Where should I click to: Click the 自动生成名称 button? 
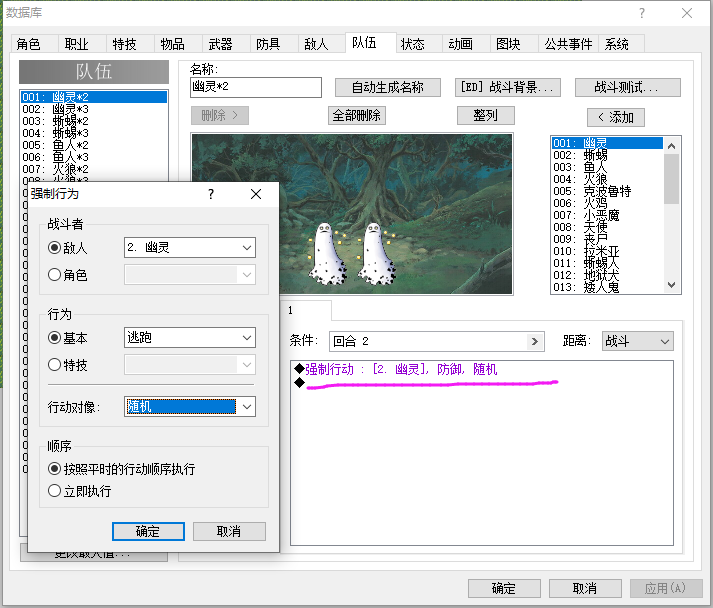pos(388,87)
